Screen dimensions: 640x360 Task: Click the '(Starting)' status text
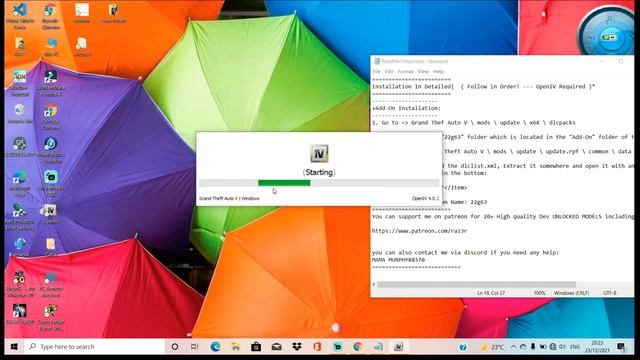click(319, 172)
